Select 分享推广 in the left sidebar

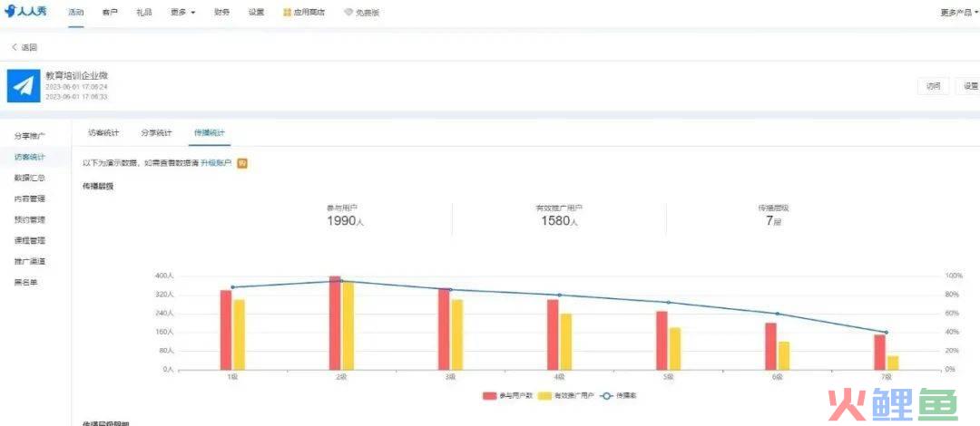[x=30, y=136]
